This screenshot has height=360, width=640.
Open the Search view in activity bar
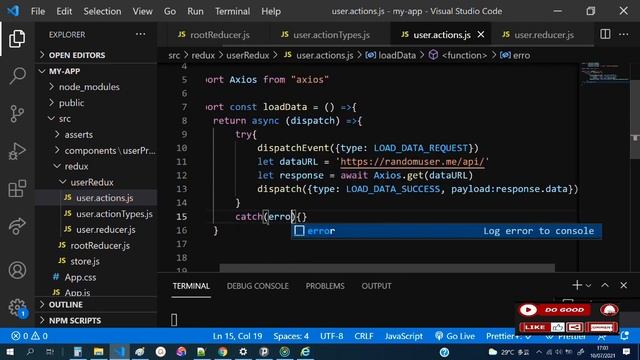[x=17, y=76]
